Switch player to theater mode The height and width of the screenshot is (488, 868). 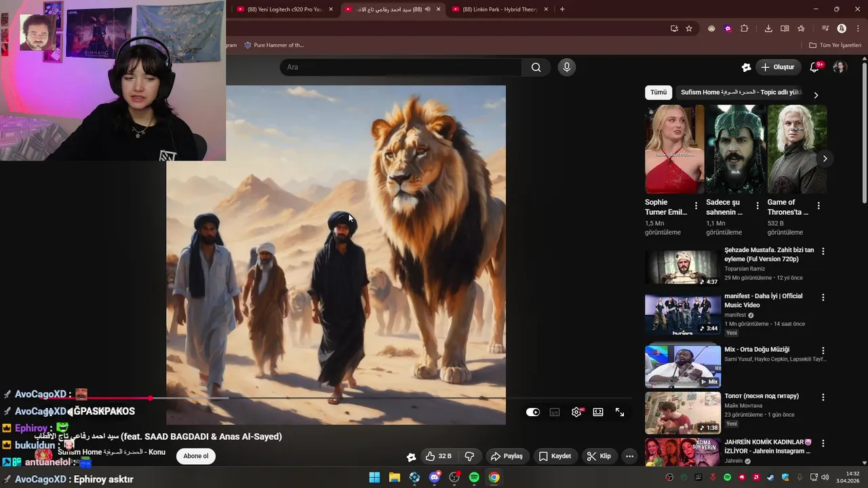pyautogui.click(x=598, y=412)
